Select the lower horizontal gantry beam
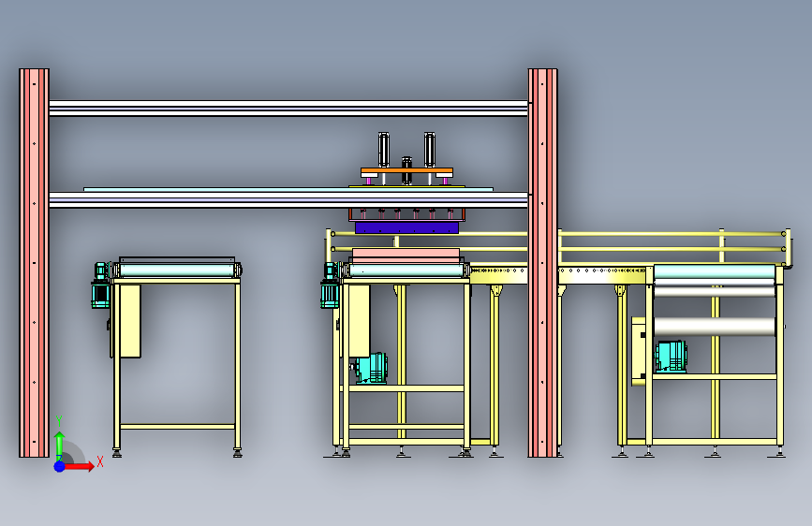 tap(288, 200)
